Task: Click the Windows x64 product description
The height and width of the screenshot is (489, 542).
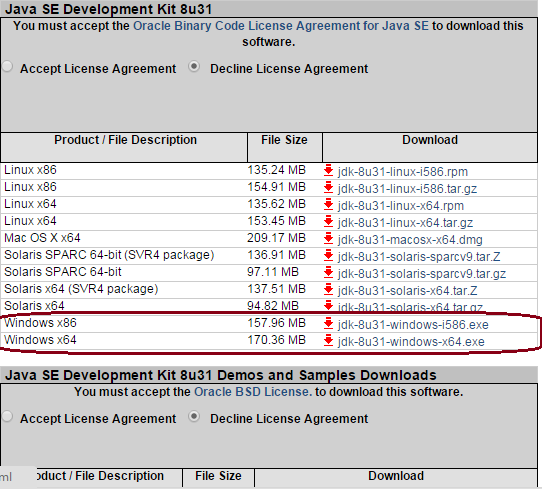Action: [40, 340]
